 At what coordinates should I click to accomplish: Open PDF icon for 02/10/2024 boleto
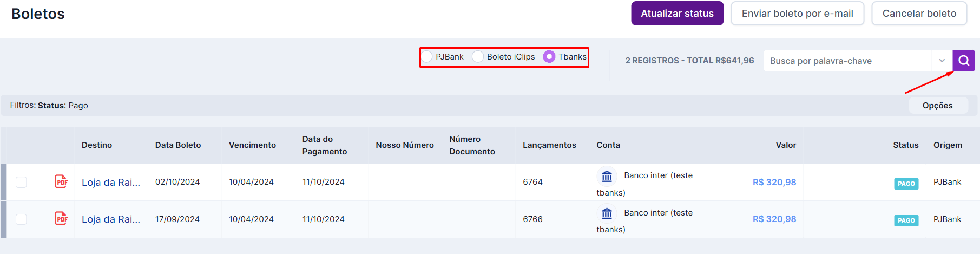(x=61, y=181)
